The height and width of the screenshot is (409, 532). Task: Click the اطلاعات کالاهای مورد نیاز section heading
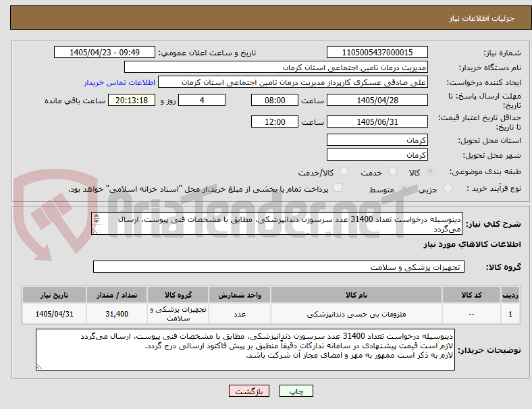472,244
